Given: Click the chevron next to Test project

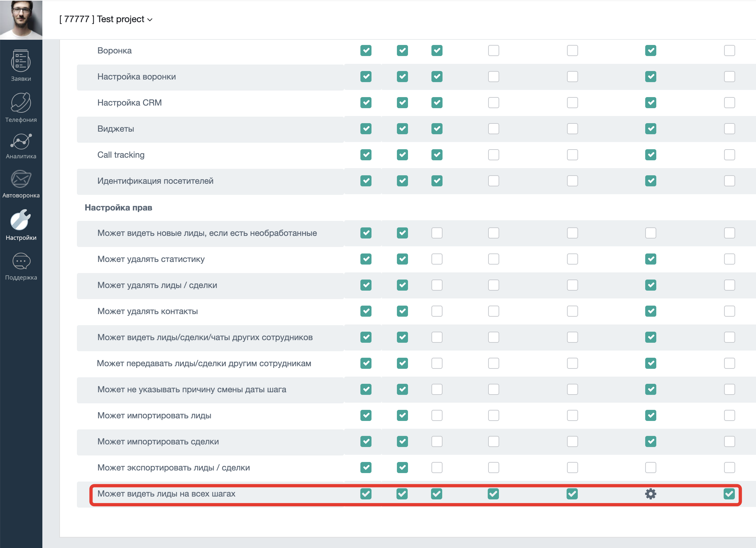Looking at the screenshot, I should point(150,20).
